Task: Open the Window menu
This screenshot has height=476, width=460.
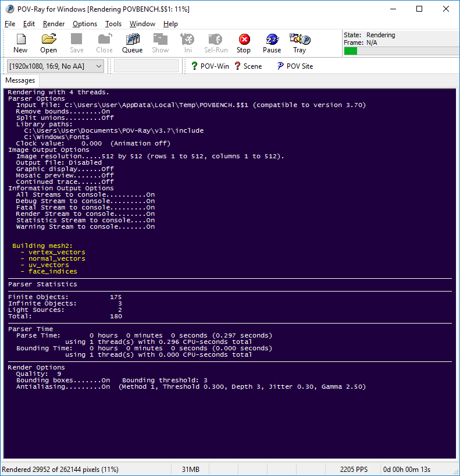Action: [142, 24]
